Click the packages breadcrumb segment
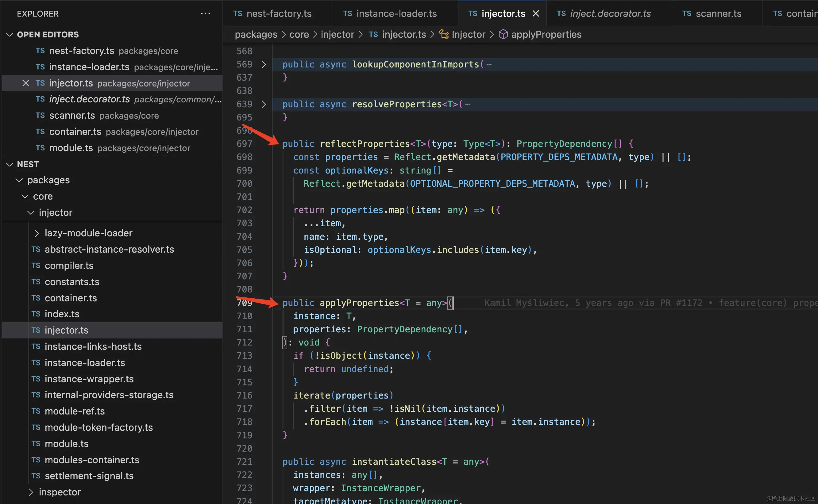This screenshot has height=504, width=818. [256, 34]
